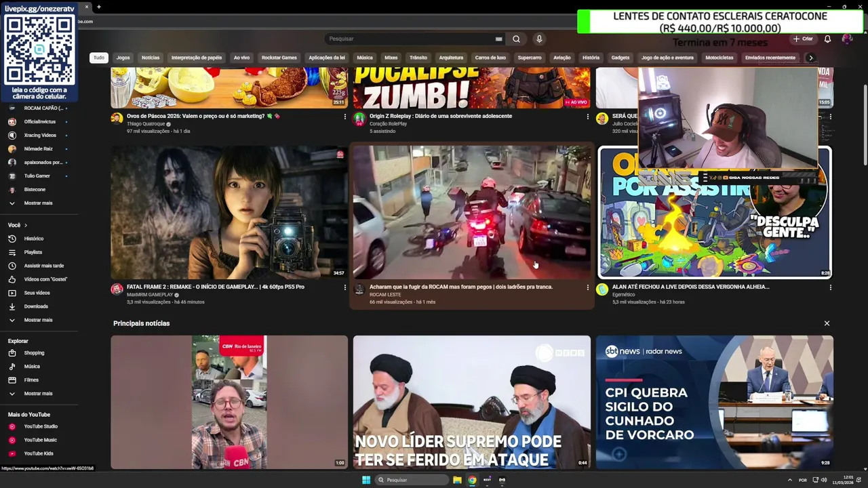This screenshot has width=868, height=488.
Task: Open the Windows Start button
Action: point(366,480)
